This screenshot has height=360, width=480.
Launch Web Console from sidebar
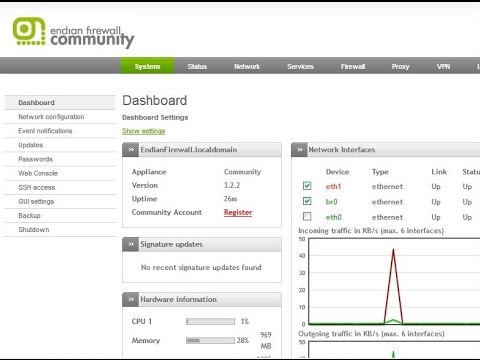60,173
